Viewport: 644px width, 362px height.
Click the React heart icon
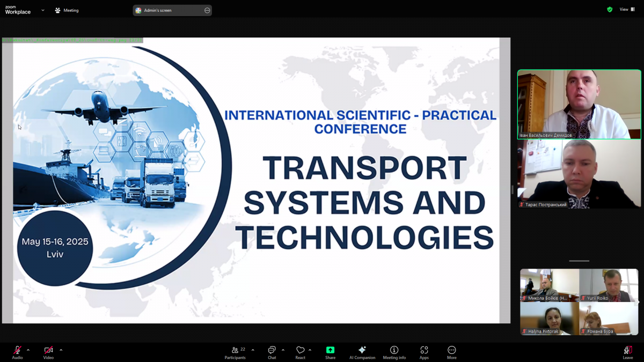[x=300, y=352]
